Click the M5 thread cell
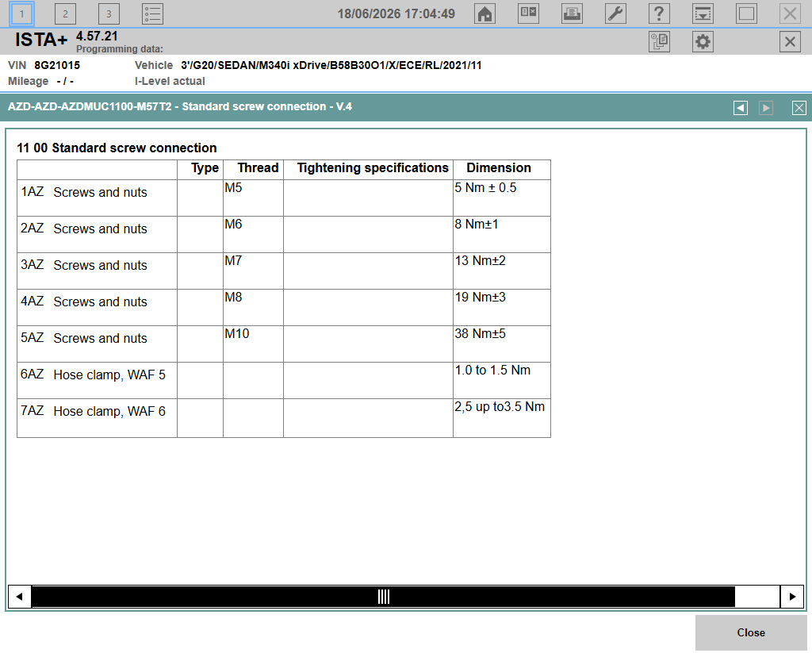 click(253, 198)
